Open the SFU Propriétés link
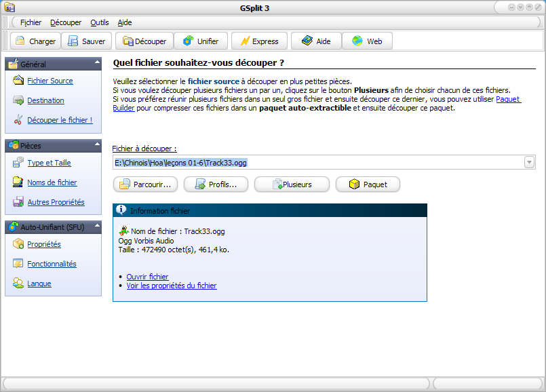Viewport: 546px width, 392px height. (44, 244)
